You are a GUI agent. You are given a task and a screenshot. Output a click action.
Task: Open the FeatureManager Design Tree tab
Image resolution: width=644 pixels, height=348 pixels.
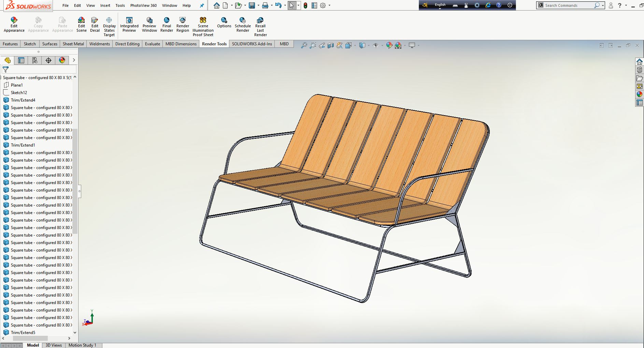(x=8, y=60)
